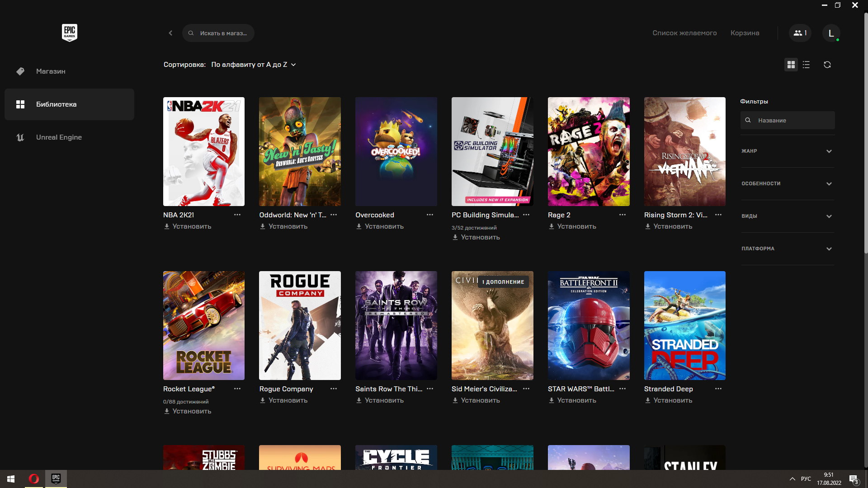Open PC Building Simulator options menu
Screen dimensions: 868x488
click(526, 215)
